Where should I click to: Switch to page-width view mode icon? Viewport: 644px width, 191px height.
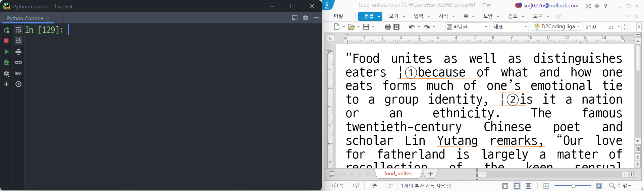517,186
